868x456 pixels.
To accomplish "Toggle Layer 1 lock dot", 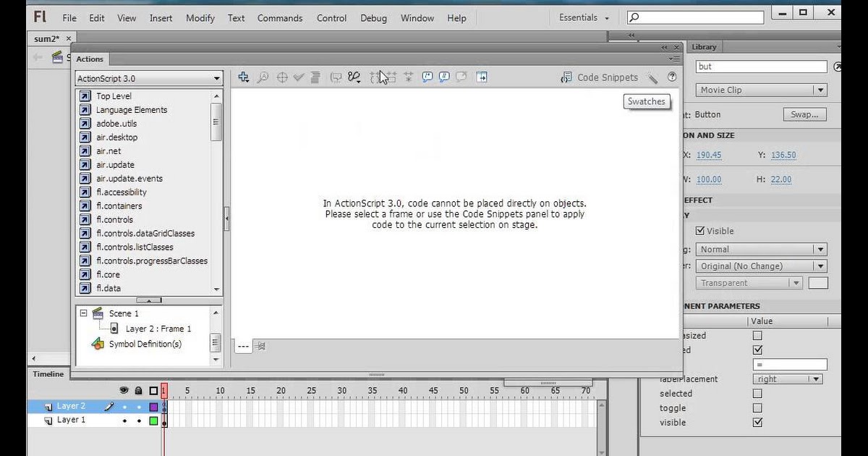I will 138,421.
